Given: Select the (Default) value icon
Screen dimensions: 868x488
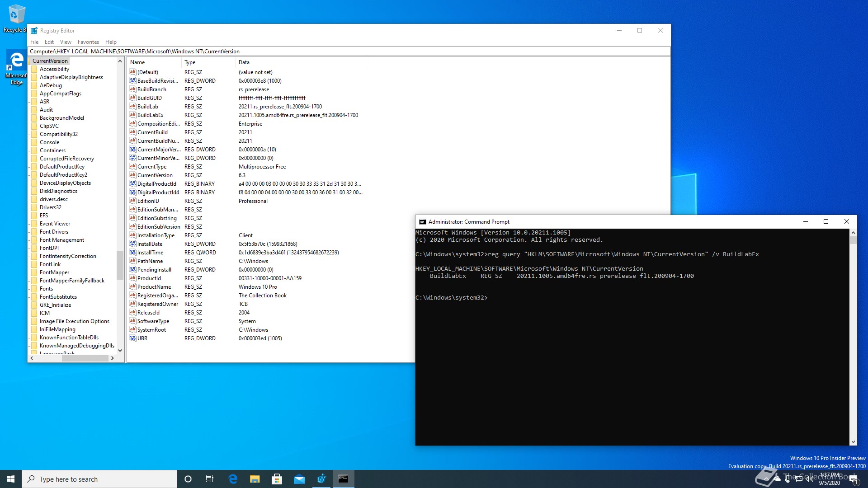Looking at the screenshot, I should (133, 72).
